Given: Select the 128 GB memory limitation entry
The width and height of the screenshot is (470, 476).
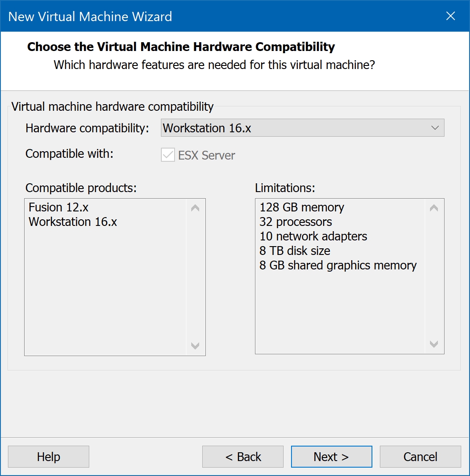Looking at the screenshot, I should 302,207.
